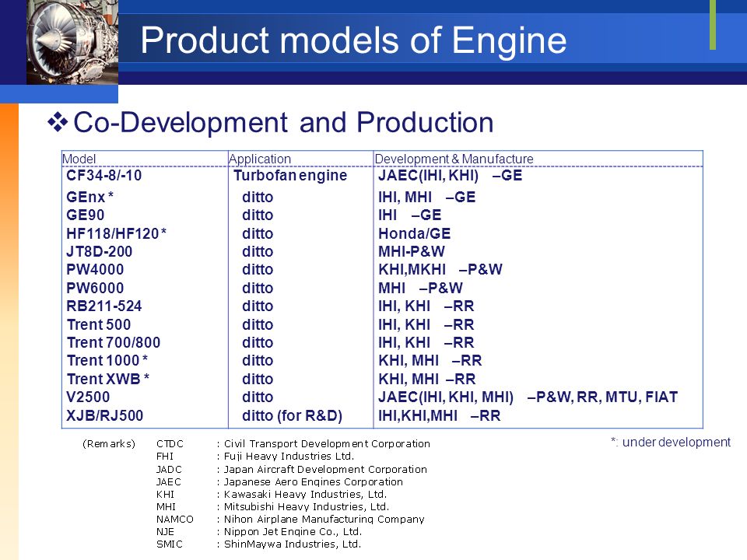This screenshot has height=560, width=747.
Task: Select the 'PW4000' model cell
Action: point(95,270)
